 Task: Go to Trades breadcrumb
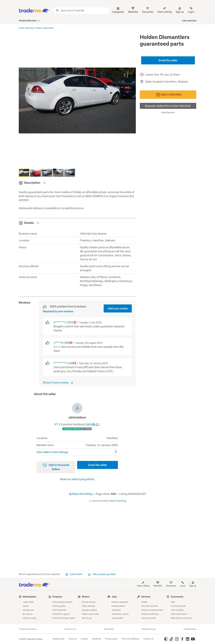click(x=38, y=28)
